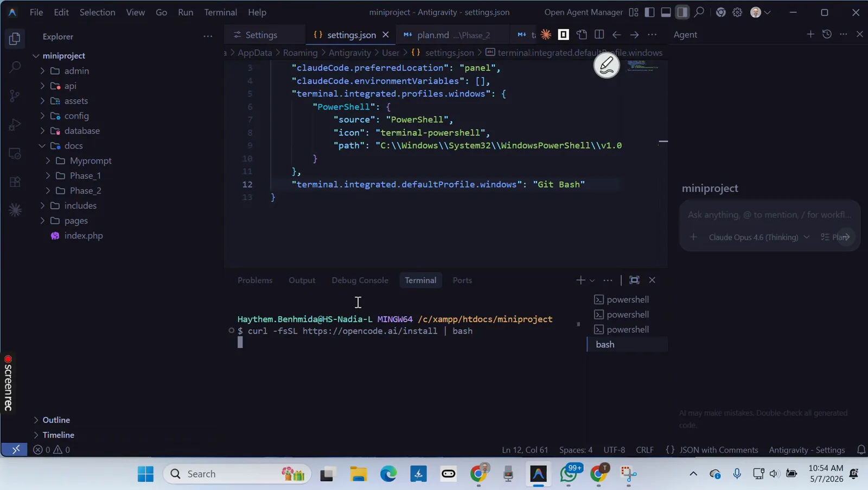This screenshot has height=490, width=868.
Task: Start a new Agent conversation
Action: coord(810,34)
